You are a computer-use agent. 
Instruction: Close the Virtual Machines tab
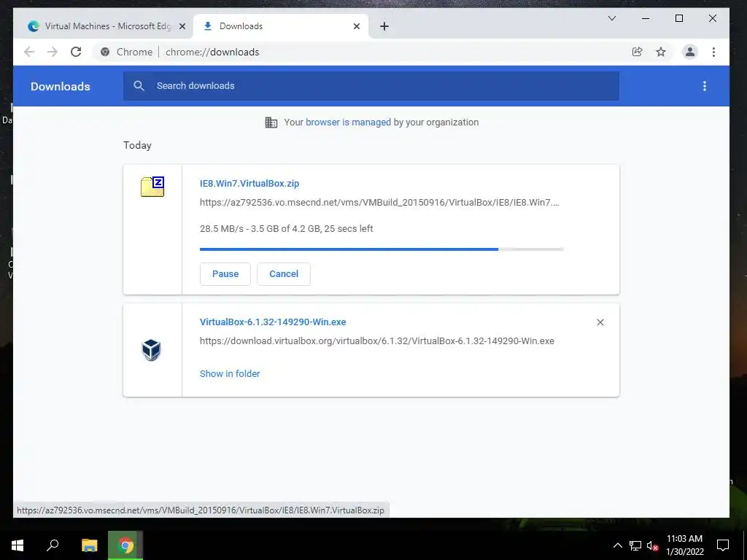[x=182, y=26]
